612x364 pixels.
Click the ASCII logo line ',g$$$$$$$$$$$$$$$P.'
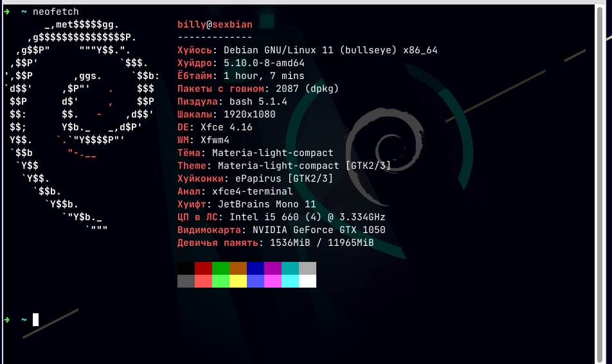click(82, 37)
